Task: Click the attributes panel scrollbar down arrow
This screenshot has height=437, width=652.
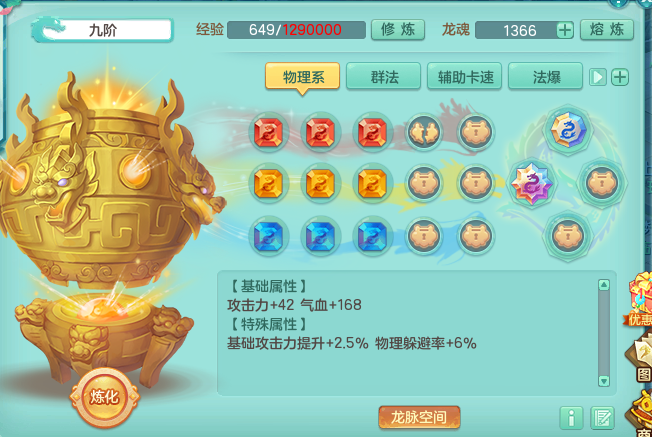Action: [x=604, y=380]
